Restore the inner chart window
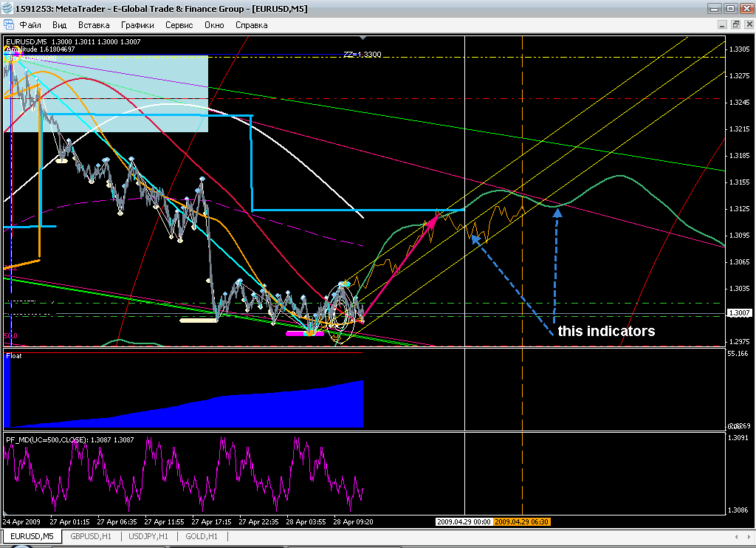Screen dimensions: 756x548 (x=735, y=24)
